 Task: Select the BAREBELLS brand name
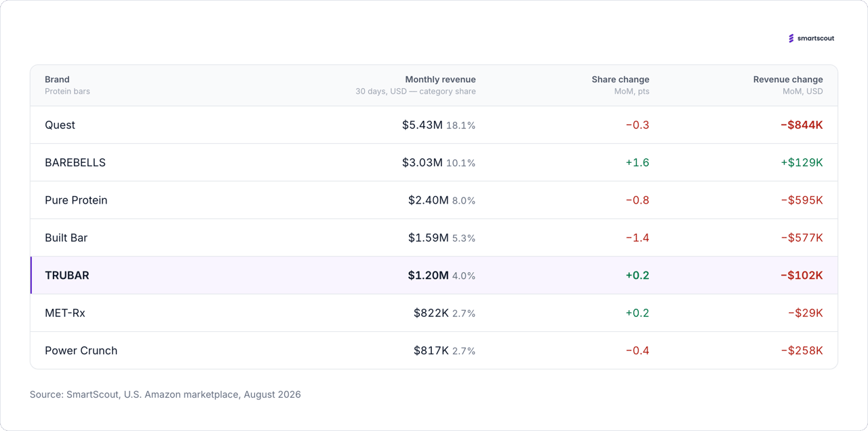[75, 163]
